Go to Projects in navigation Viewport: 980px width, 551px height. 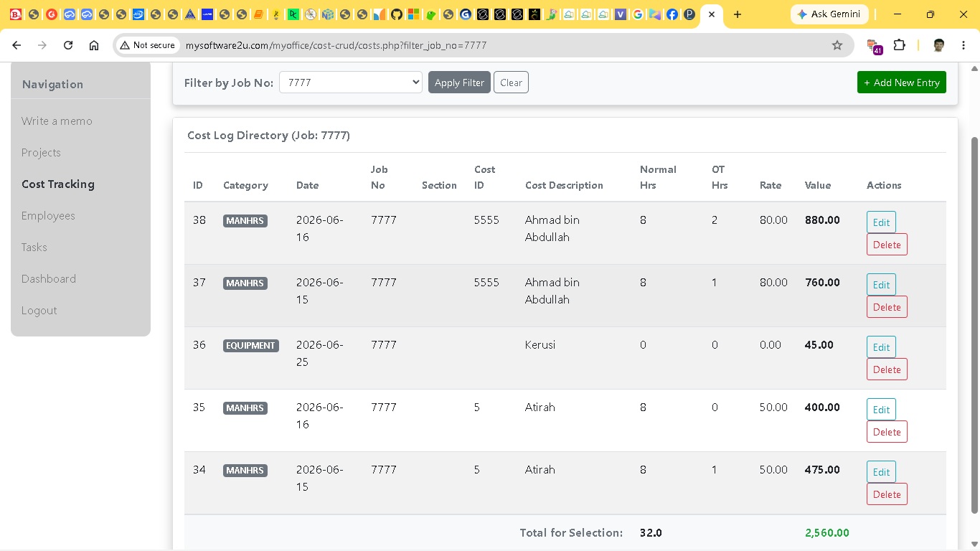click(x=41, y=153)
